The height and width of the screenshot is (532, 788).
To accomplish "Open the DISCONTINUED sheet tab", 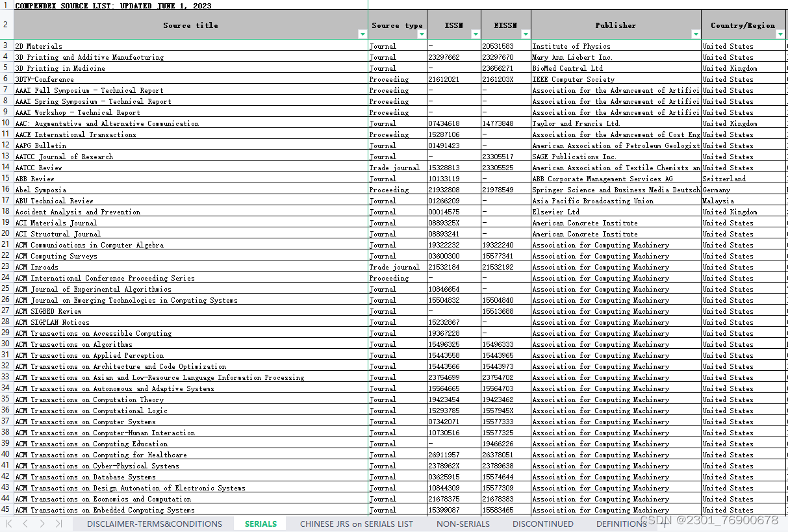I will pos(543,524).
